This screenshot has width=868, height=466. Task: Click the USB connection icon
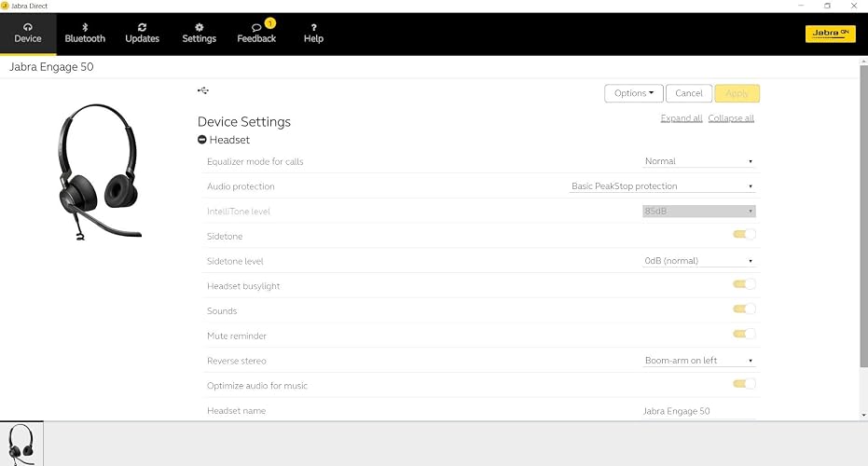coord(203,90)
